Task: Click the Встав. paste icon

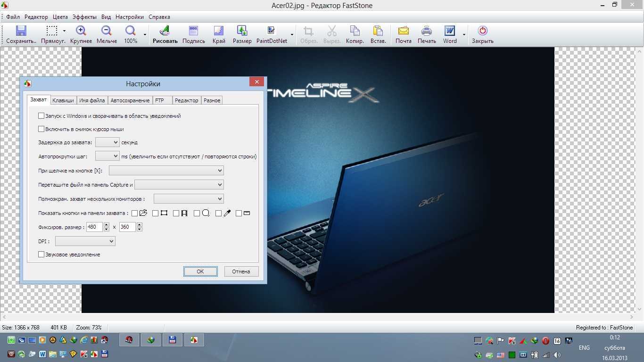Action: coord(378,31)
